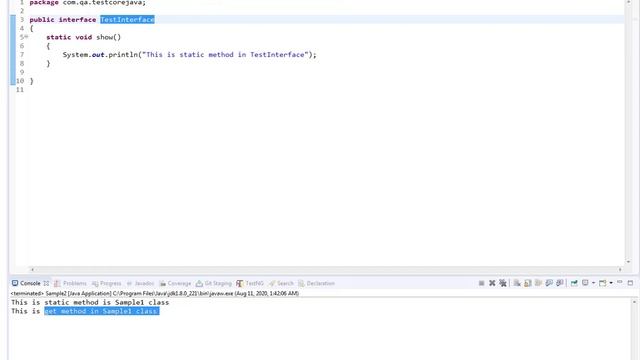The image size is (640, 360).
Task: Toggle show console when standard out changes
Action: click(549, 283)
